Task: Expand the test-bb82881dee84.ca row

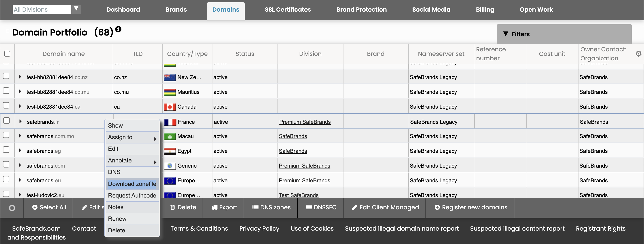Action: pos(20,106)
